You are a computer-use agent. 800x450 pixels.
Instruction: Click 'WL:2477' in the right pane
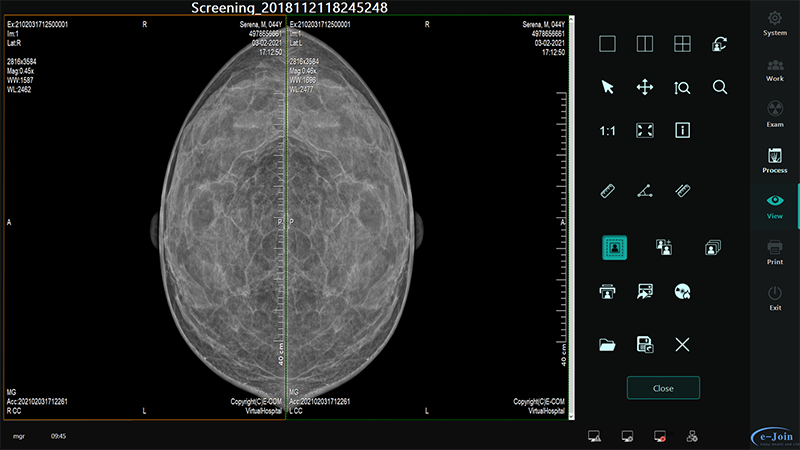coord(303,89)
